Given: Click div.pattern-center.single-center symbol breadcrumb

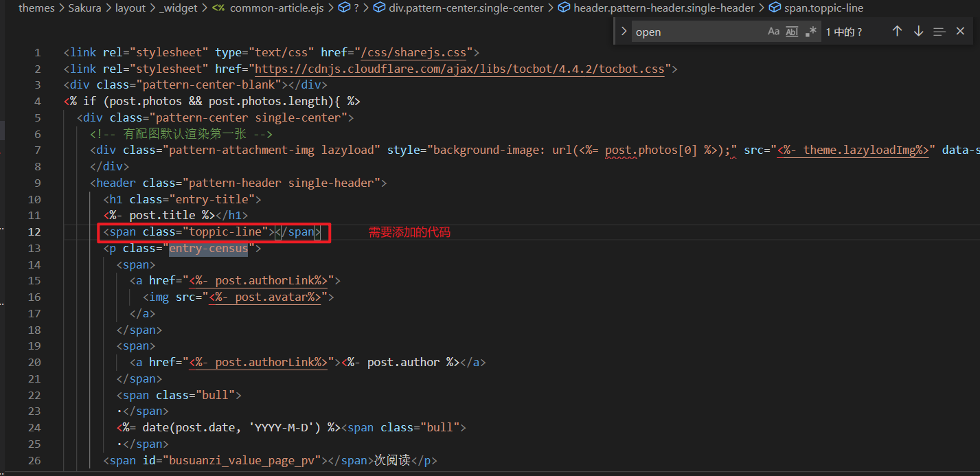Looking at the screenshot, I should [466, 8].
